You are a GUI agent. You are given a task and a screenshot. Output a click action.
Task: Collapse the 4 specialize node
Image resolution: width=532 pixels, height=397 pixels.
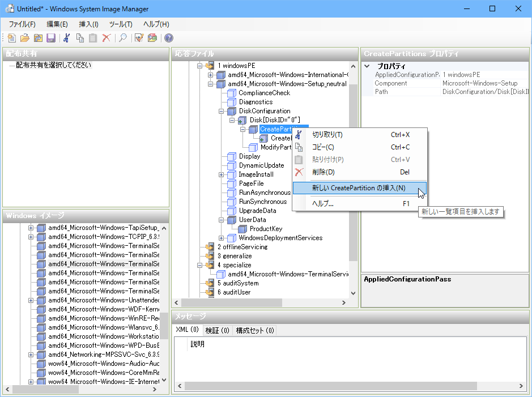click(x=200, y=265)
